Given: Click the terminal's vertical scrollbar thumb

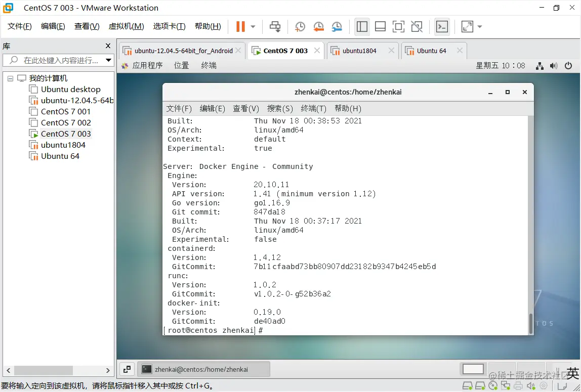Looking at the screenshot, I should point(530,324).
